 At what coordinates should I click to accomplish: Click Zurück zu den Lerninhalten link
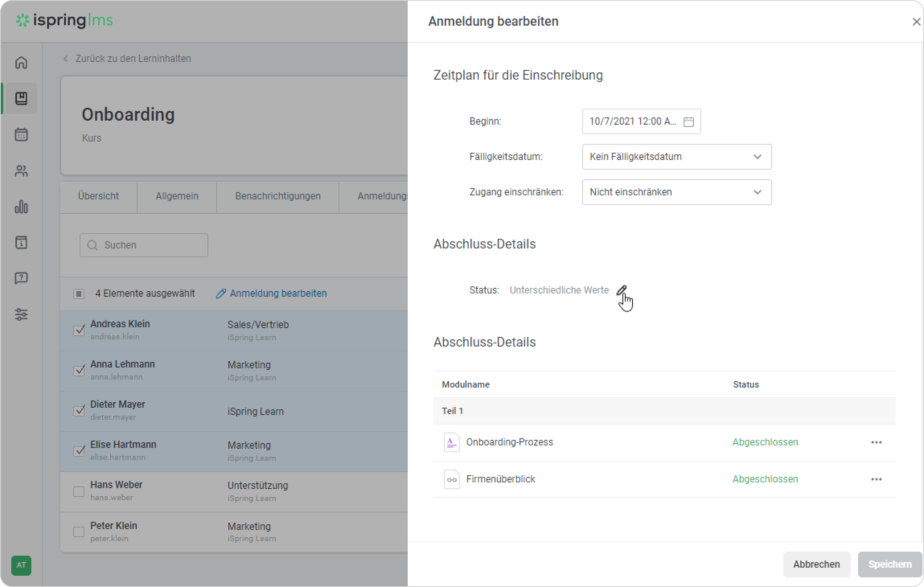pos(133,59)
